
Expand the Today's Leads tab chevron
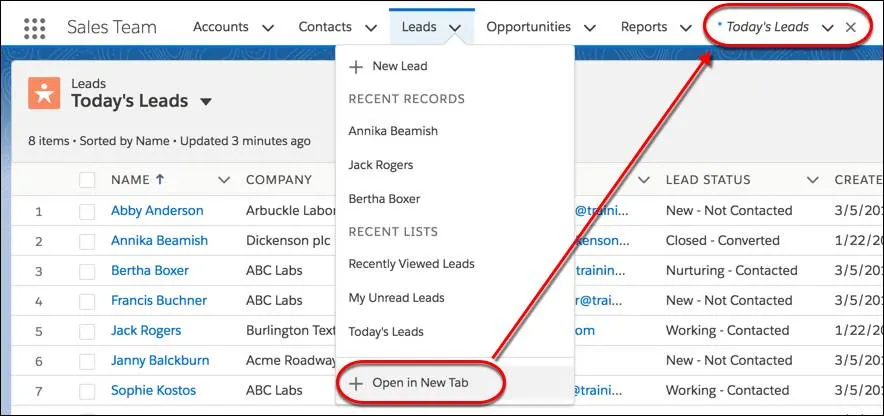tap(828, 28)
